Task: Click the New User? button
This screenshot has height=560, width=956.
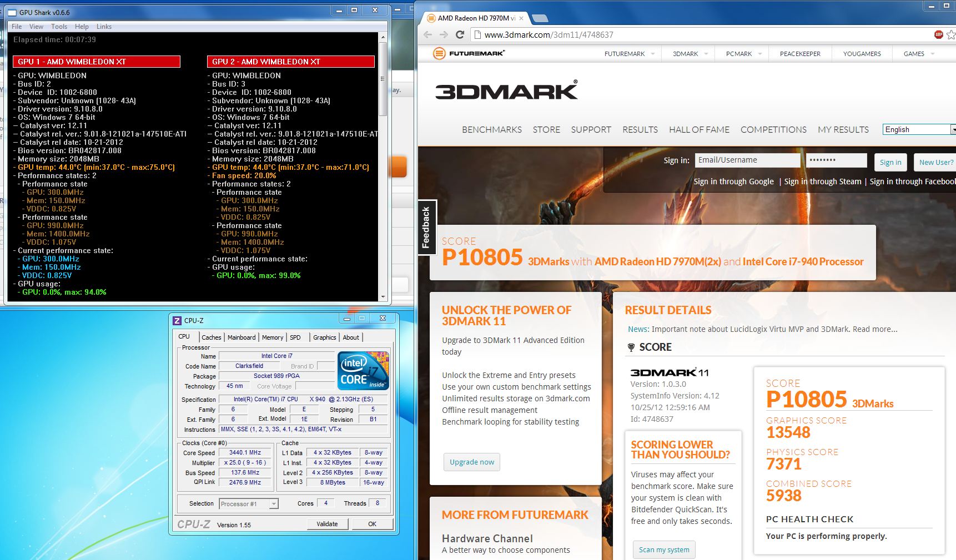Action: coord(935,162)
